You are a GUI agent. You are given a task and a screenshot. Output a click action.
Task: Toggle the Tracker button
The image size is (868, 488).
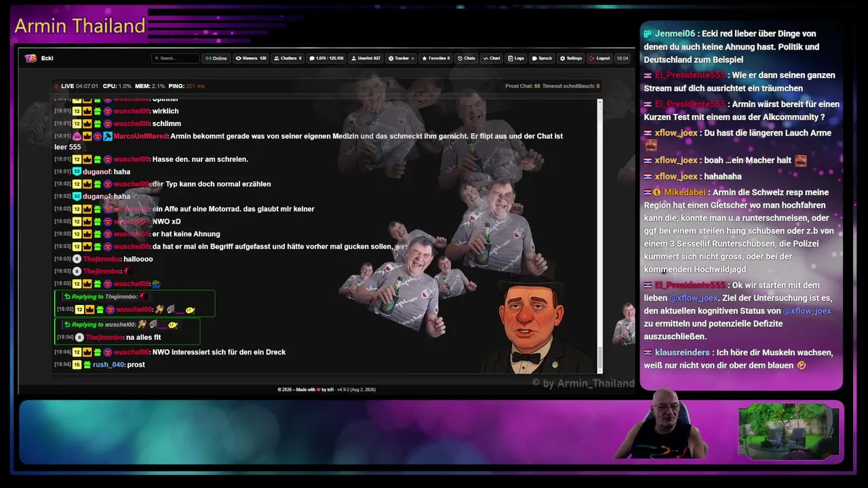click(x=400, y=58)
